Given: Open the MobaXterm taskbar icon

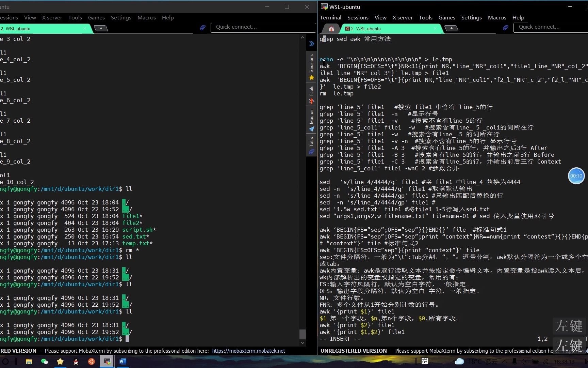Looking at the screenshot, I should pyautogui.click(x=107, y=362).
